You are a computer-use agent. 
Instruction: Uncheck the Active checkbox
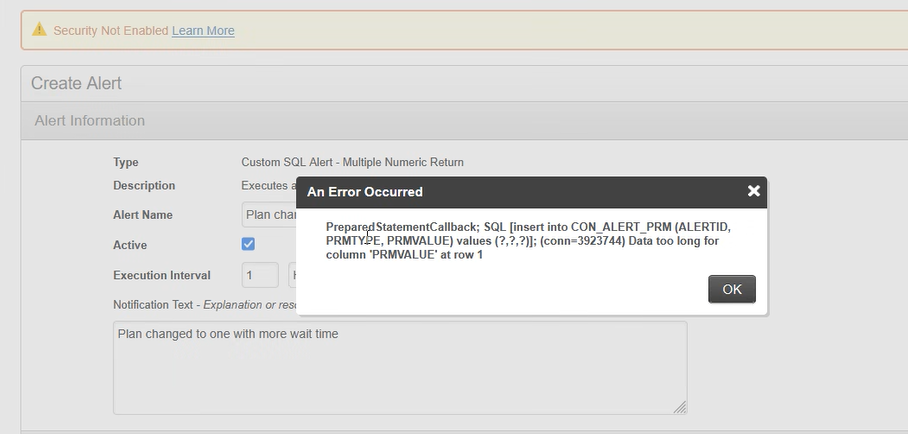(248, 244)
